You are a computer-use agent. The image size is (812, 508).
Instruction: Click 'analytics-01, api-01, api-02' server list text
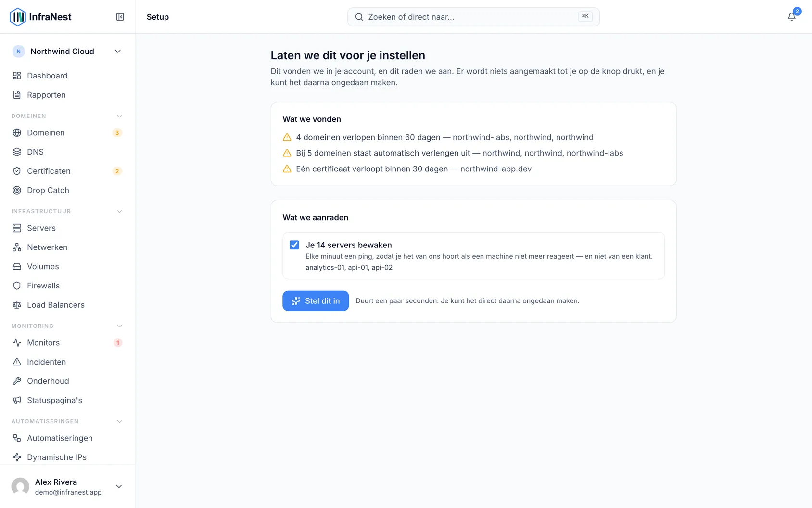(349, 267)
